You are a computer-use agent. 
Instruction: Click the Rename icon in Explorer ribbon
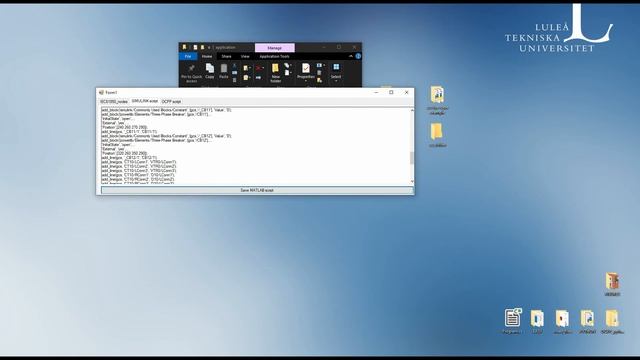258,77
